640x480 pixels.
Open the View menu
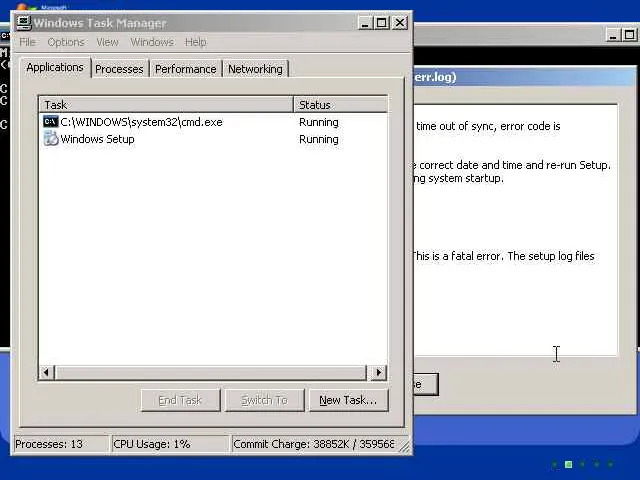coord(107,42)
